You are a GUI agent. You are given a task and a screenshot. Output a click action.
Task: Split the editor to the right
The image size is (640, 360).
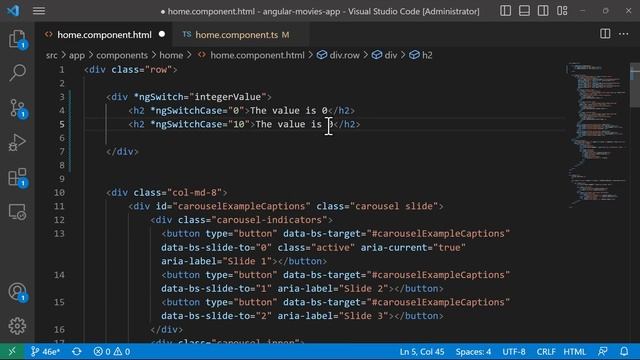(x=605, y=34)
